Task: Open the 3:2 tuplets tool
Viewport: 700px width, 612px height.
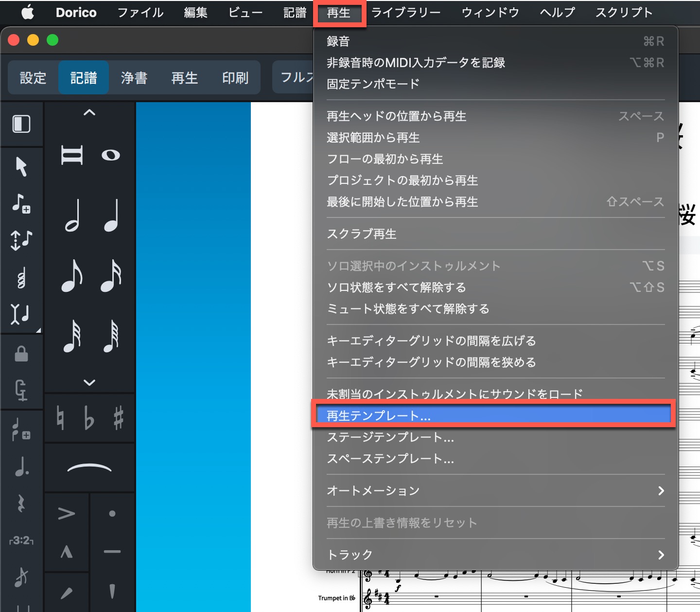Action: [x=21, y=540]
